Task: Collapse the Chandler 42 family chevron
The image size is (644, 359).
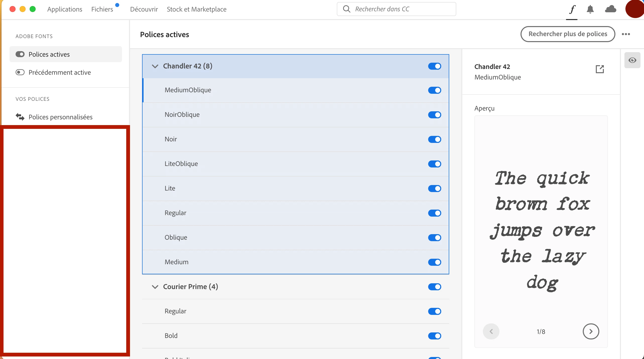Action: tap(155, 66)
